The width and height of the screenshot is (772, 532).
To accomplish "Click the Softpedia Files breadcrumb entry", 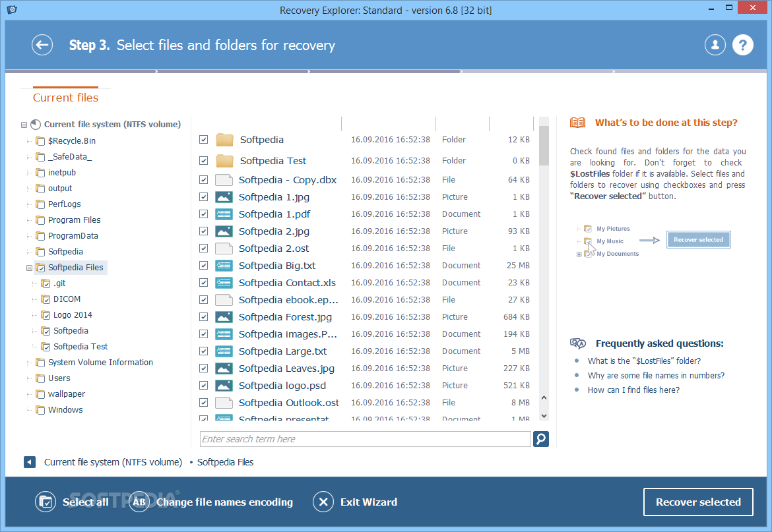I will point(225,462).
